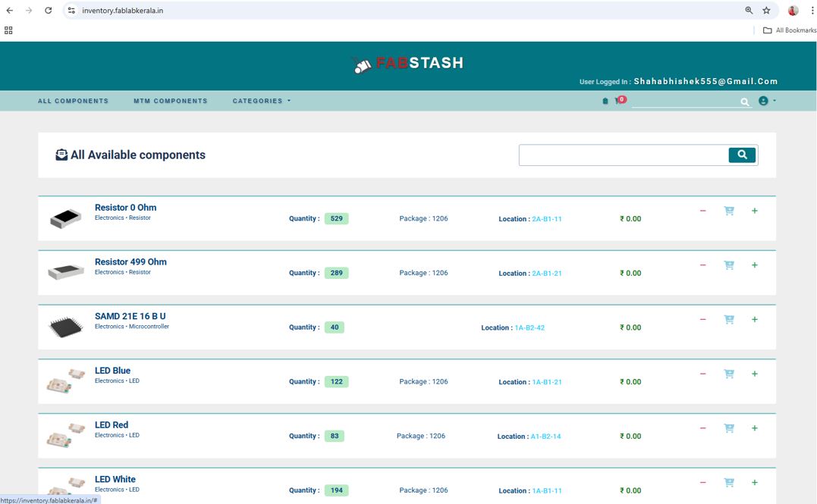Open the SAMD 21E 16 B U title
817x504 pixels.
130,316
